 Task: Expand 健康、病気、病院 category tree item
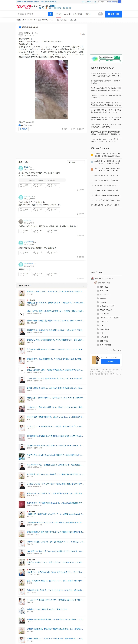point(102,283)
